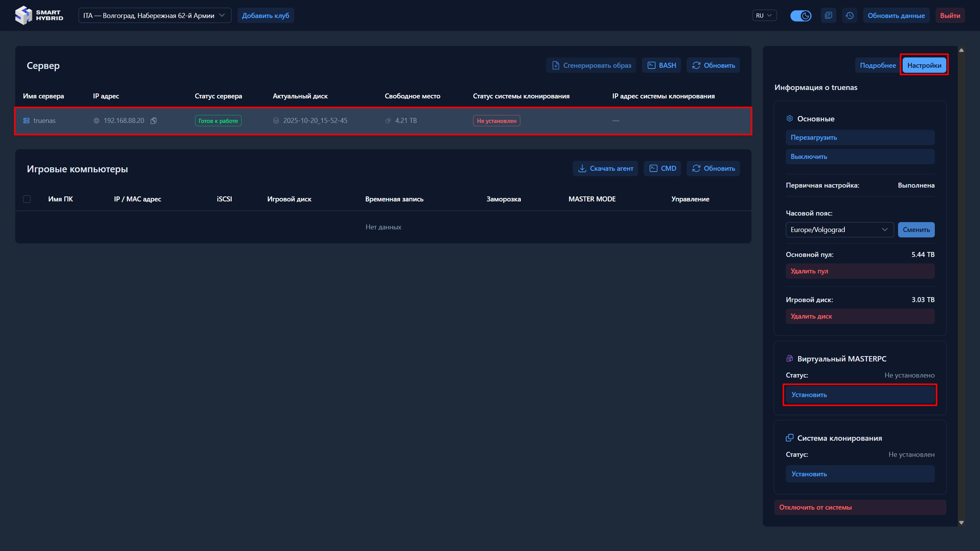
Task: Click the history clock icon in header
Action: [x=849, y=16]
